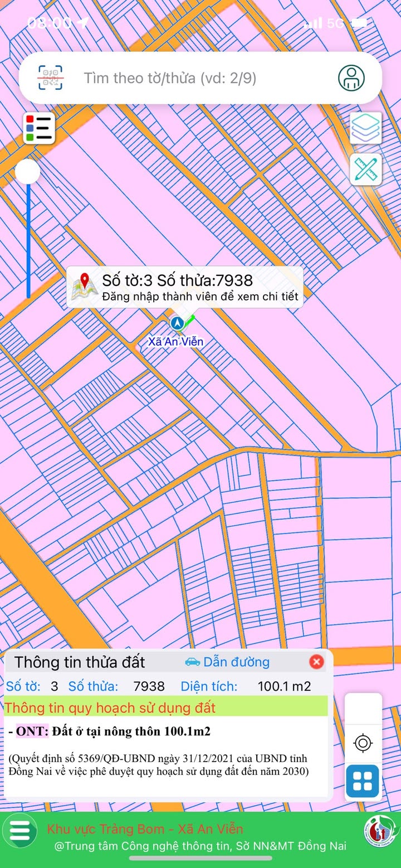Tap the Số thửa value 7938 in panel
The width and height of the screenshot is (401, 868).
[149, 686]
